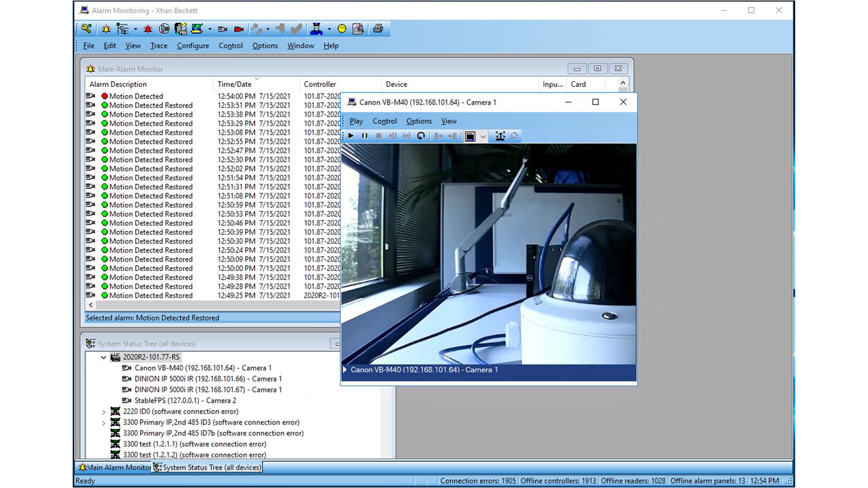The image size is (868, 488).
Task: Click the grayed magnifier search video icon
Action: (x=514, y=136)
